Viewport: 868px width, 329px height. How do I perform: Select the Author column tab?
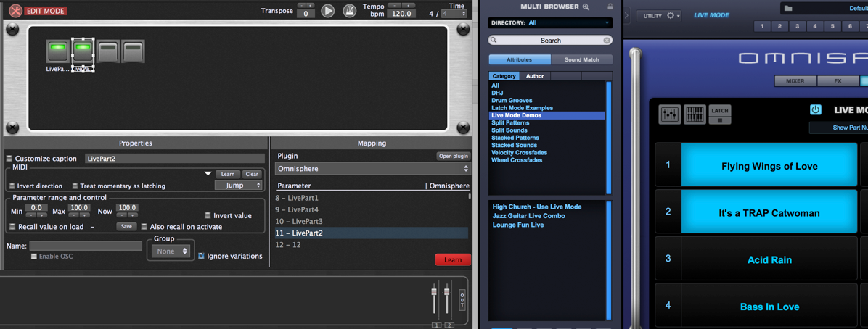(535, 76)
